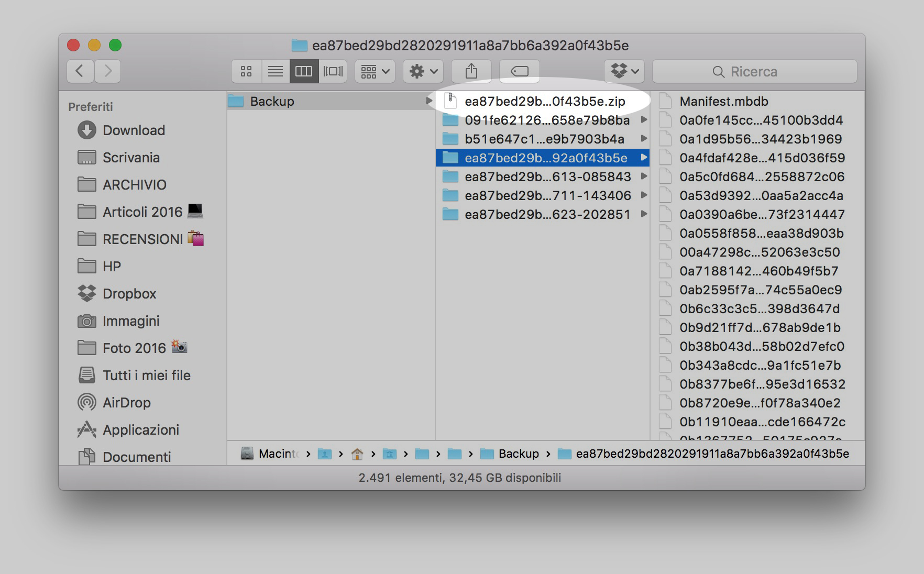Expand arrow for b51e647c1…e9b7903b4a
Screen dimensions: 924x574
[644, 139]
